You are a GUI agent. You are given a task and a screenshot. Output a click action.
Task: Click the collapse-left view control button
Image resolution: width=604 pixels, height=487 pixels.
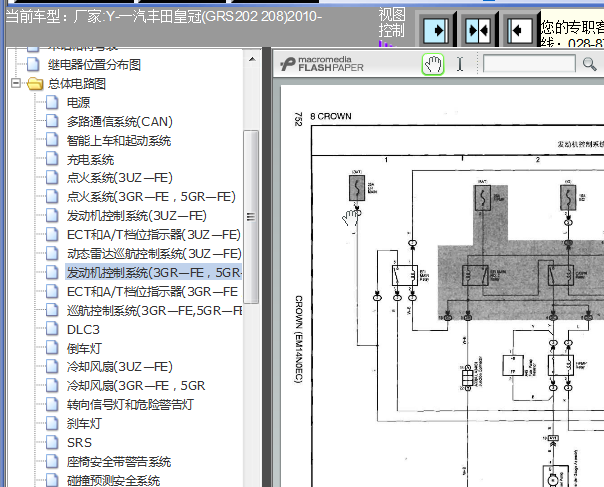coord(519,30)
